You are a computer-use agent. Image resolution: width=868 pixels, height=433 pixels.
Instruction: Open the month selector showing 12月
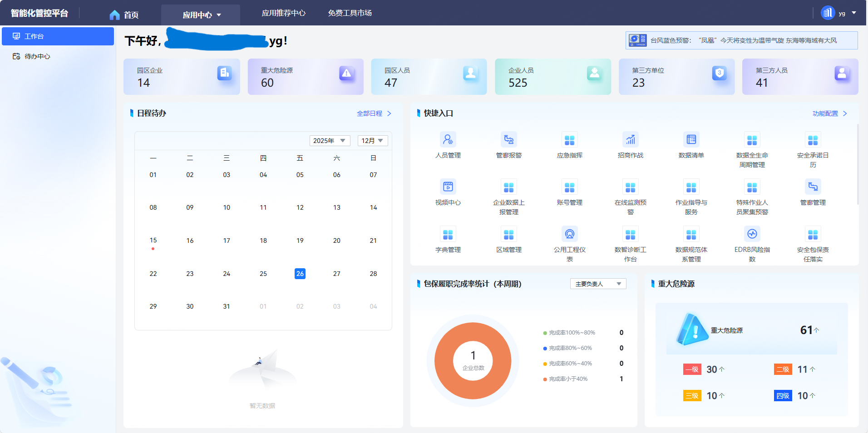(373, 141)
